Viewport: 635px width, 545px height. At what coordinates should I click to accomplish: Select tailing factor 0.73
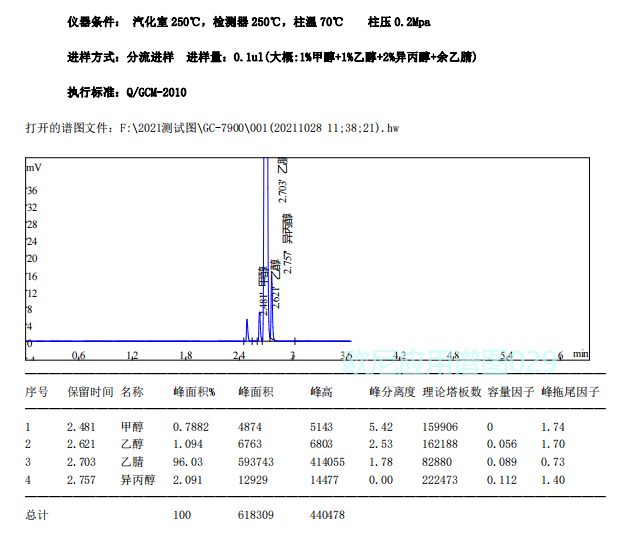[x=553, y=462]
